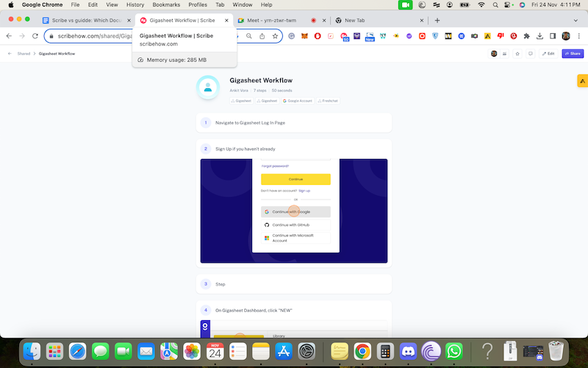Open a new browser tab
588x368 pixels.
point(437,21)
